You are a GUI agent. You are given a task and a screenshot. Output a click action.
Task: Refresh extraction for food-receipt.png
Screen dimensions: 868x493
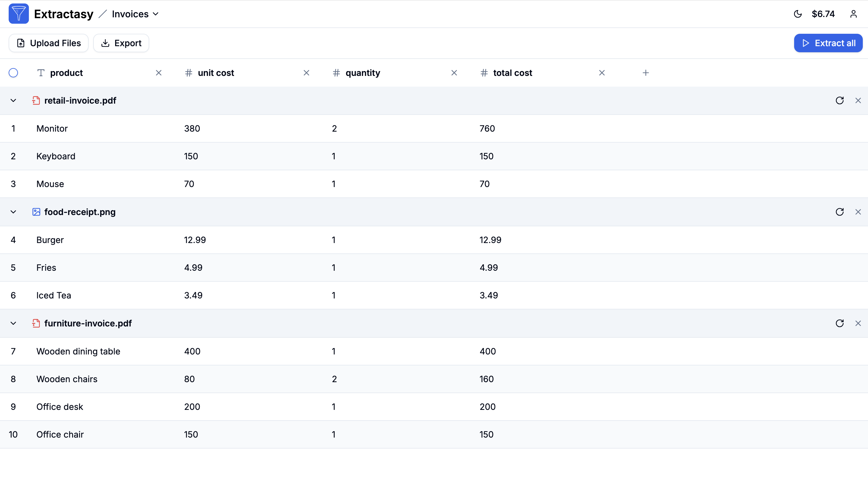[839, 212]
